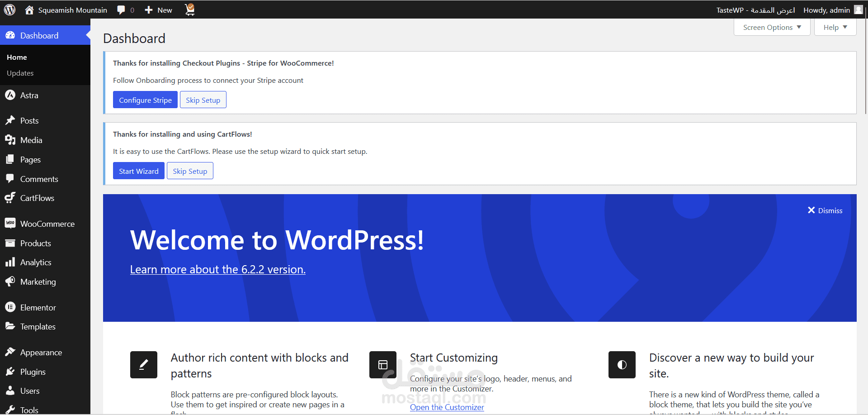Open the Learn more about 6.2.2 version link
868x415 pixels.
[218, 269]
